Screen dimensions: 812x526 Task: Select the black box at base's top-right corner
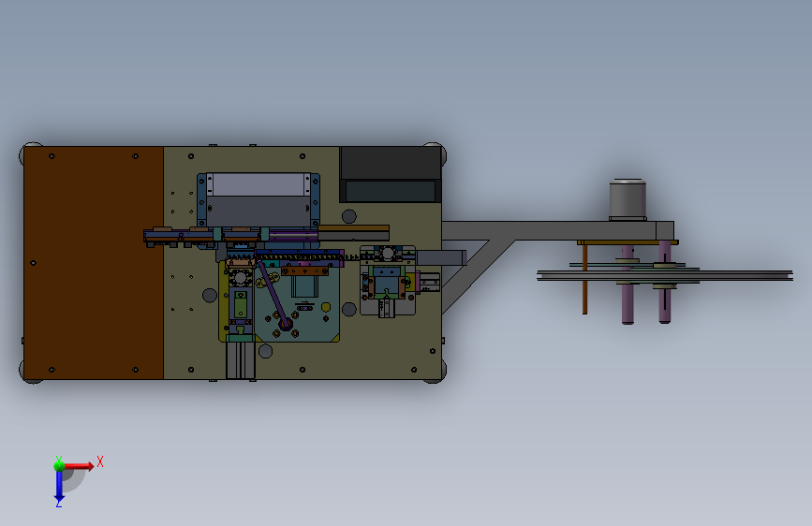(x=391, y=174)
